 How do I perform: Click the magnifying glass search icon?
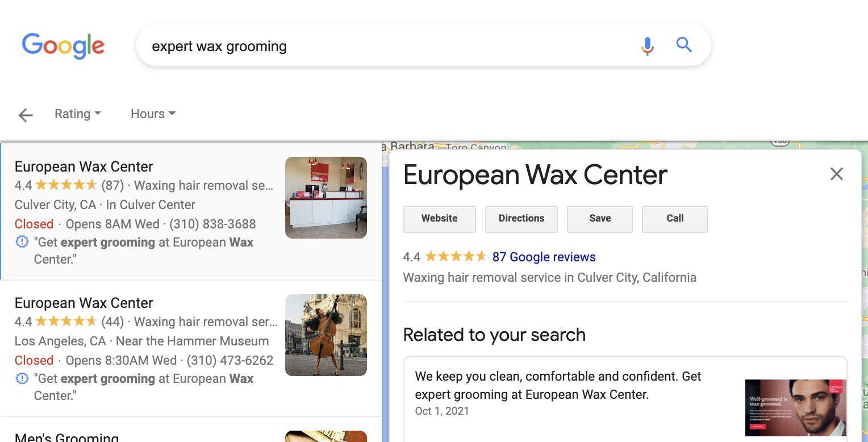tap(684, 45)
